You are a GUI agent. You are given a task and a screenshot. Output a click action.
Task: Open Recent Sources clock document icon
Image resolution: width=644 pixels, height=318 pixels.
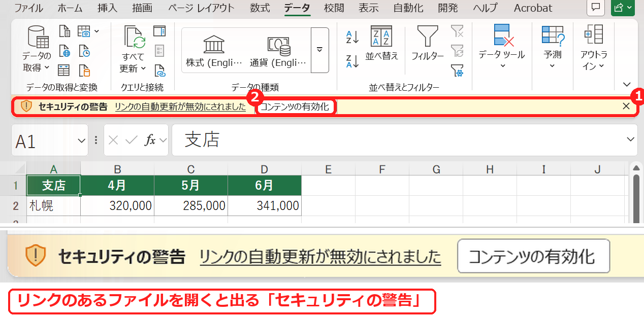click(x=84, y=51)
